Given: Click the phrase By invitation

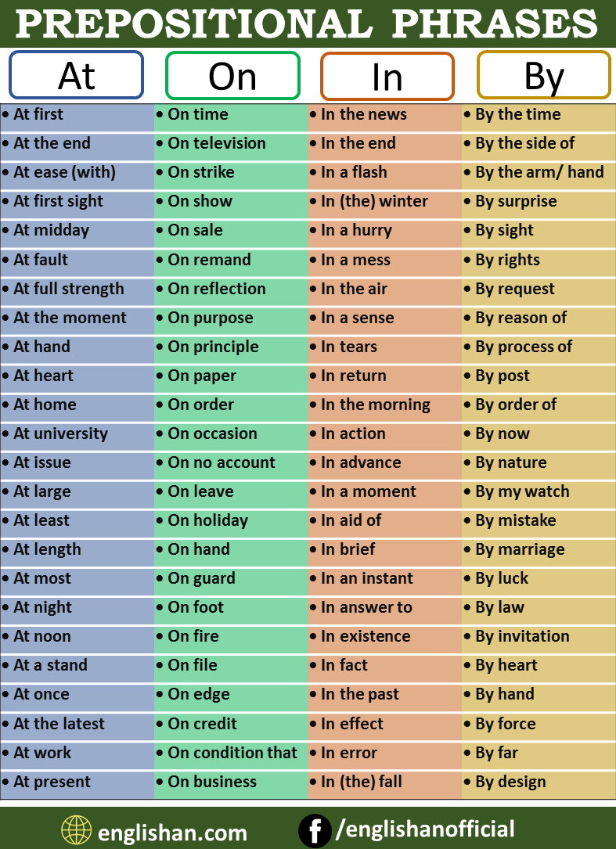Looking at the screenshot, I should pos(522,636).
